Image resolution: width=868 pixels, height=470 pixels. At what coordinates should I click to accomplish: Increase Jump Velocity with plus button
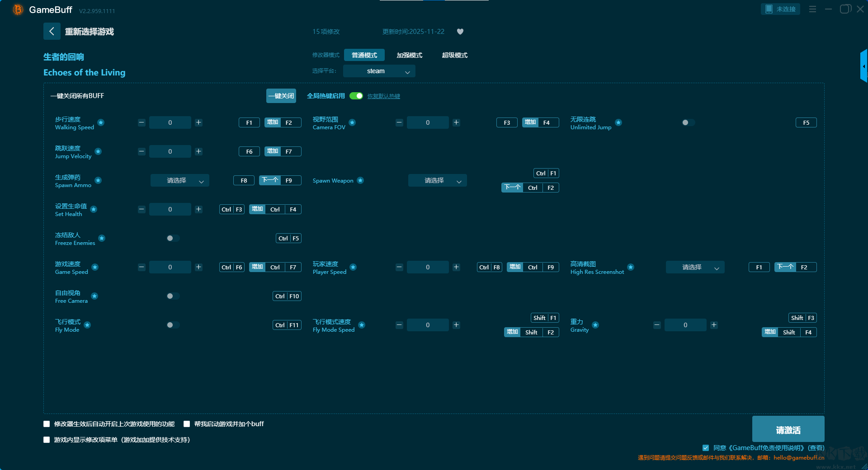[x=198, y=151]
